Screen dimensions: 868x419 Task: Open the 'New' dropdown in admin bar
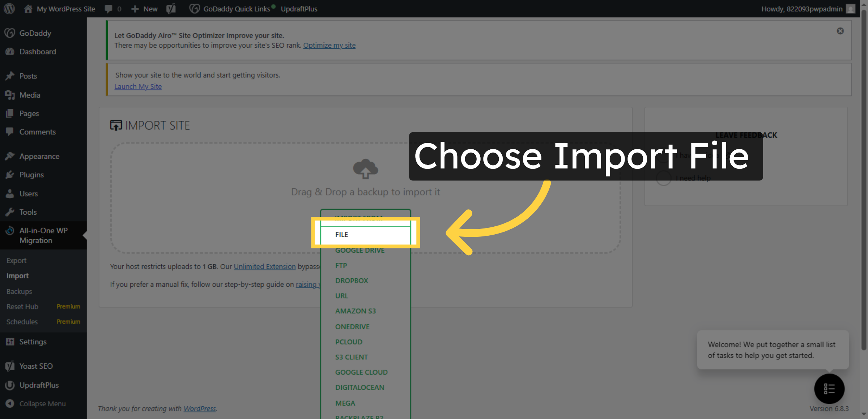[144, 9]
